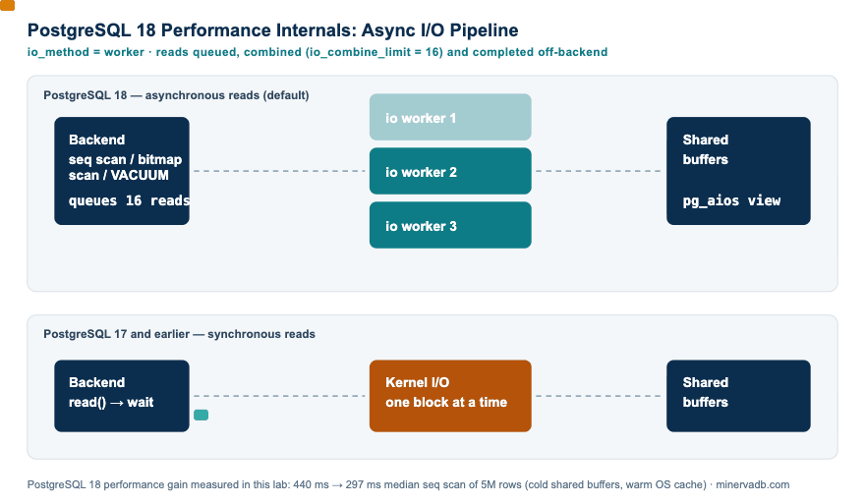Click the heading 'PostgreSQL 18 — asynchronous reads (default)'
The image size is (865, 504).
pyautogui.click(x=176, y=95)
